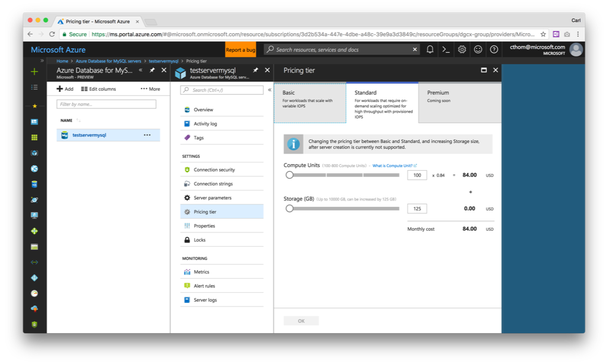
Task: Click the Add button in server list
Action: point(65,89)
